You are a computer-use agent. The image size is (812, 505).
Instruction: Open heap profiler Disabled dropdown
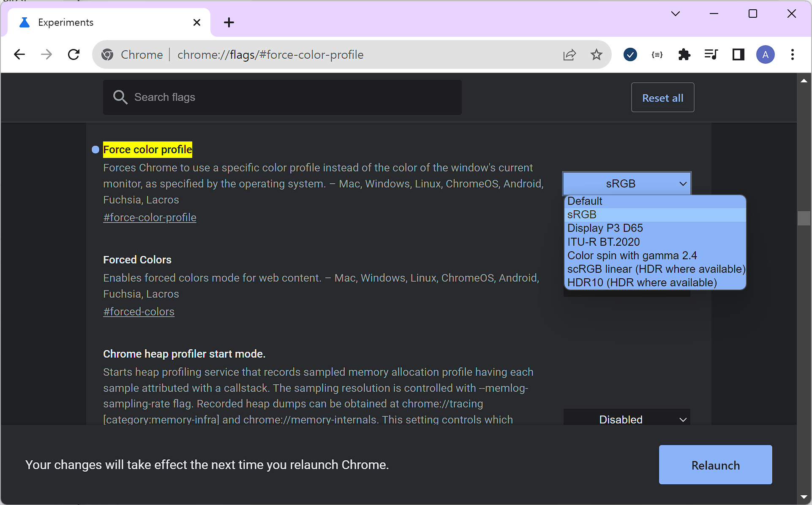[x=627, y=419]
